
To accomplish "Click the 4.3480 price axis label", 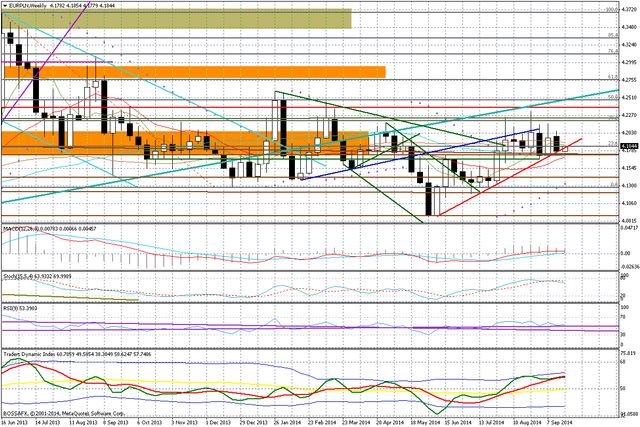I will (x=628, y=27).
